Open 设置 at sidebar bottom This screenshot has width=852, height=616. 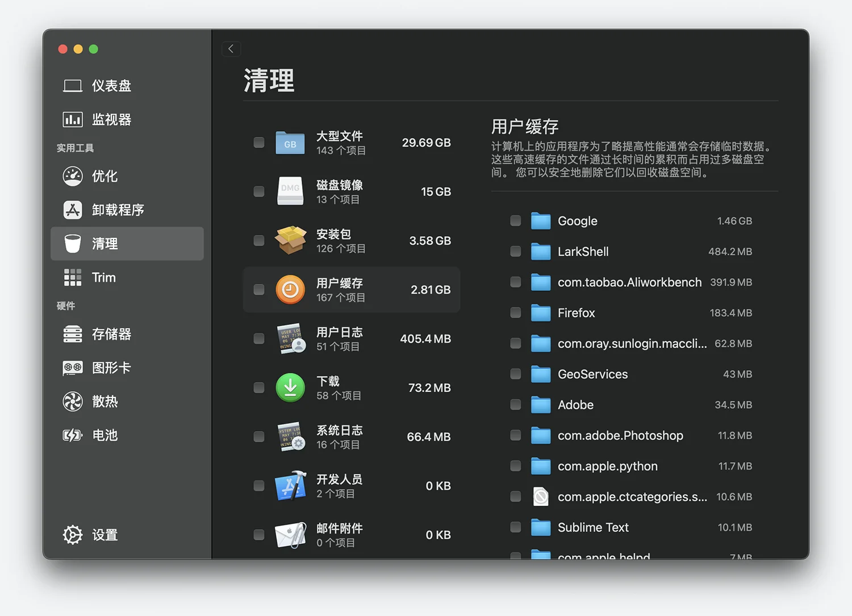(127, 535)
